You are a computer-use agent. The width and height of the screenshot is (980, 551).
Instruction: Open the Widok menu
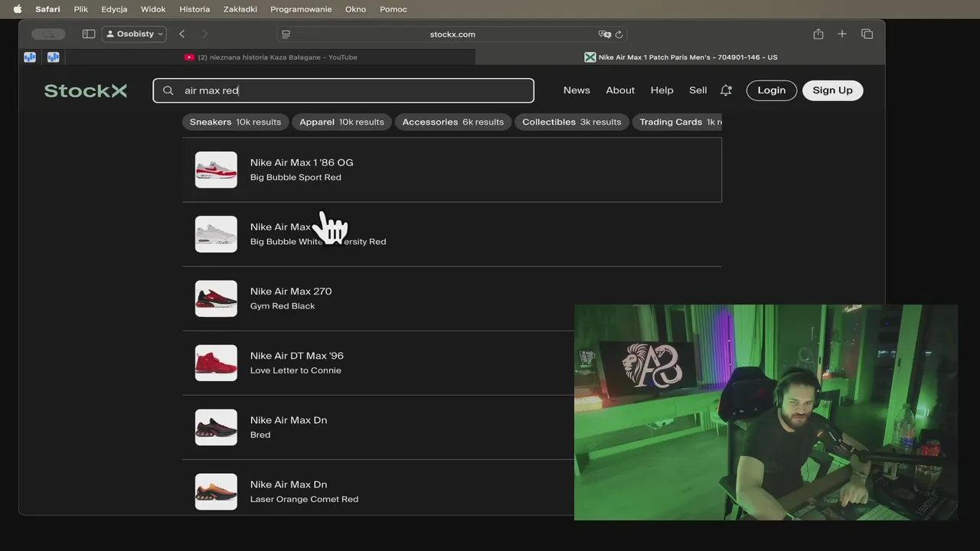(x=153, y=9)
